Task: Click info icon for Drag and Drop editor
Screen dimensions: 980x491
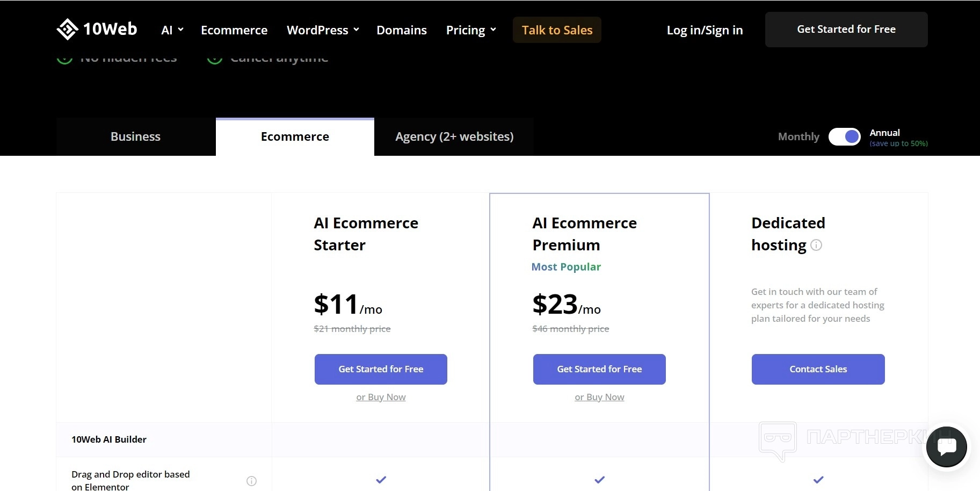Action: pos(251,481)
